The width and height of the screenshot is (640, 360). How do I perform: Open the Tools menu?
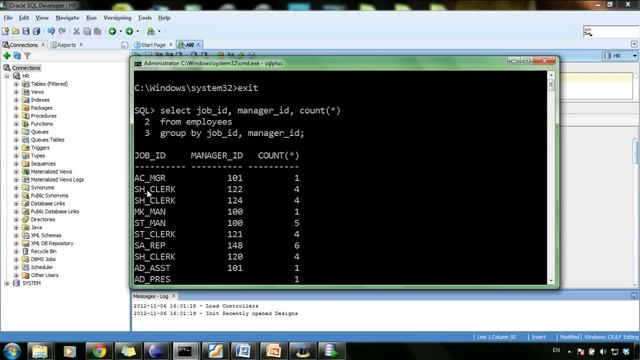coord(144,18)
